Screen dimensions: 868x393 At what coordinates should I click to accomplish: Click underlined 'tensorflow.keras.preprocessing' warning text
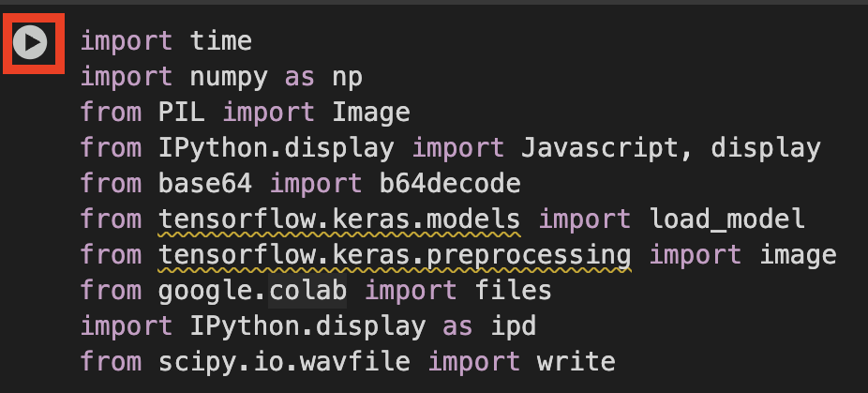coord(395,255)
